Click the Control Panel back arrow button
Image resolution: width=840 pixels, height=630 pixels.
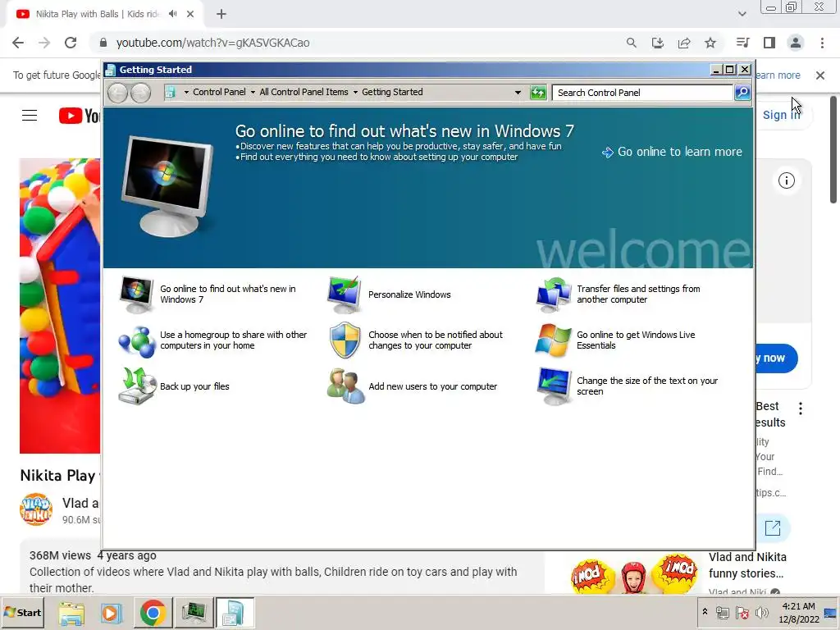pos(117,94)
